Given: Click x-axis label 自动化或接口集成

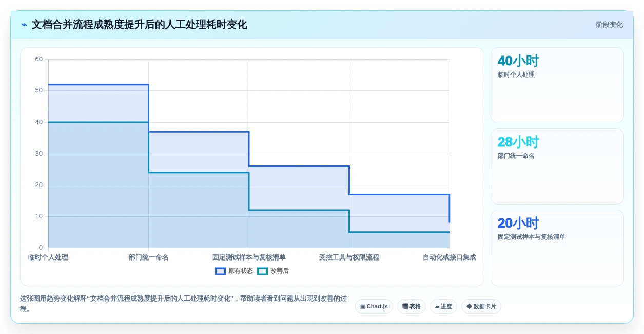Looking at the screenshot, I should click(x=450, y=257).
